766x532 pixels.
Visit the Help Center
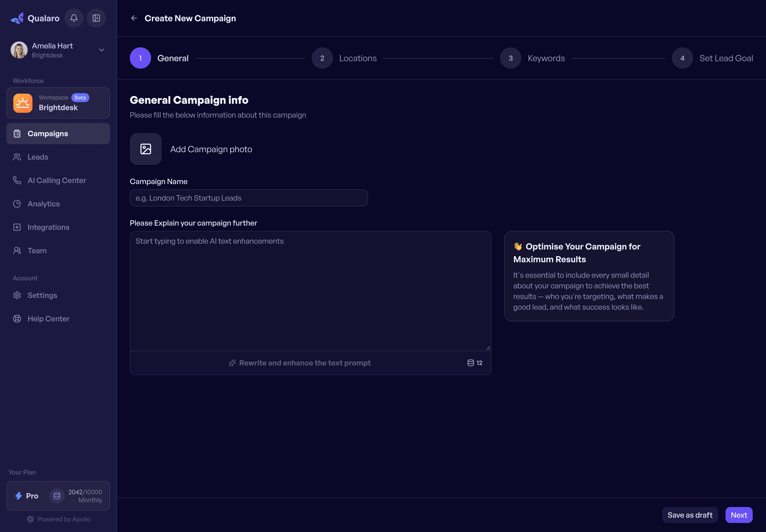(58, 319)
